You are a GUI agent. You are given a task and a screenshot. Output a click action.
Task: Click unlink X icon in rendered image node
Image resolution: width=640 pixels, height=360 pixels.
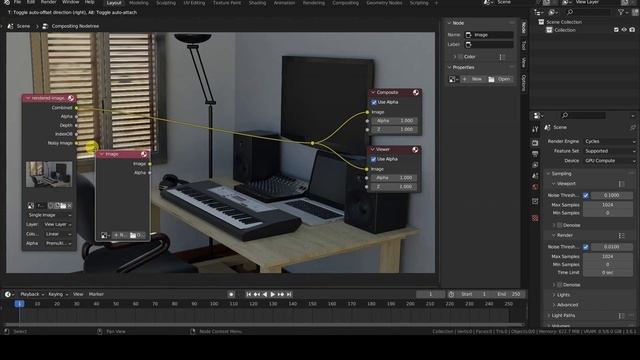pos(69,205)
